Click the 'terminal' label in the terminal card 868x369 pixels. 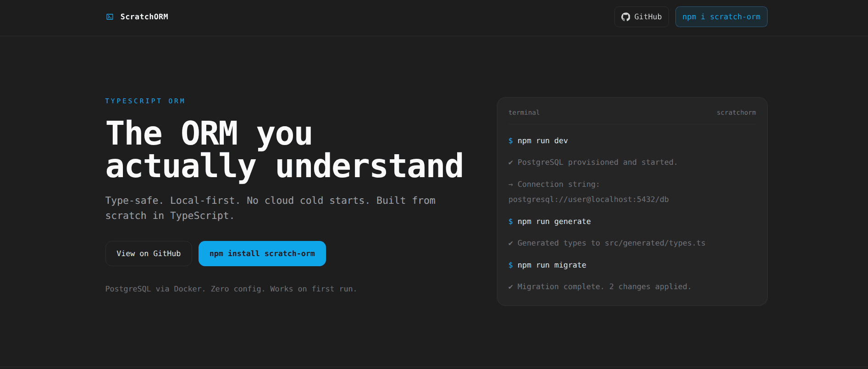(524, 112)
